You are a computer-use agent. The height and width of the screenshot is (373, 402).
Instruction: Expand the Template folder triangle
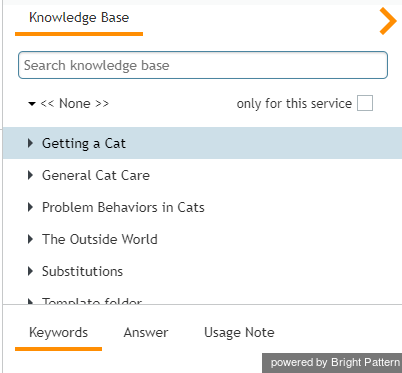click(30, 302)
